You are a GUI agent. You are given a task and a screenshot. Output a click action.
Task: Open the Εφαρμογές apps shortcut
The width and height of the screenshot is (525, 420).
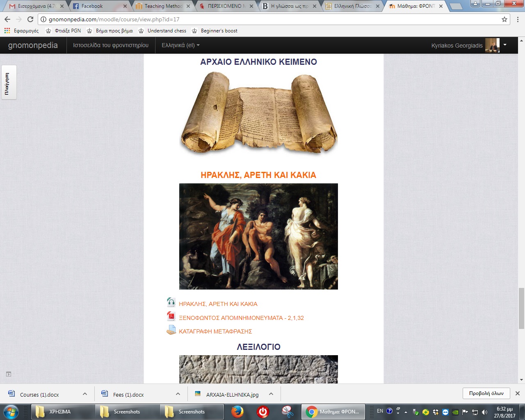click(x=21, y=31)
